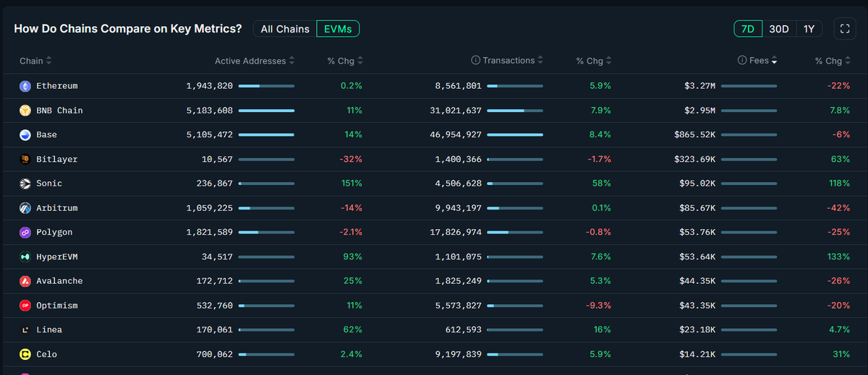Screen dimensions: 868x375
Task: Click the Ethereum chain logo icon
Action: [25, 86]
